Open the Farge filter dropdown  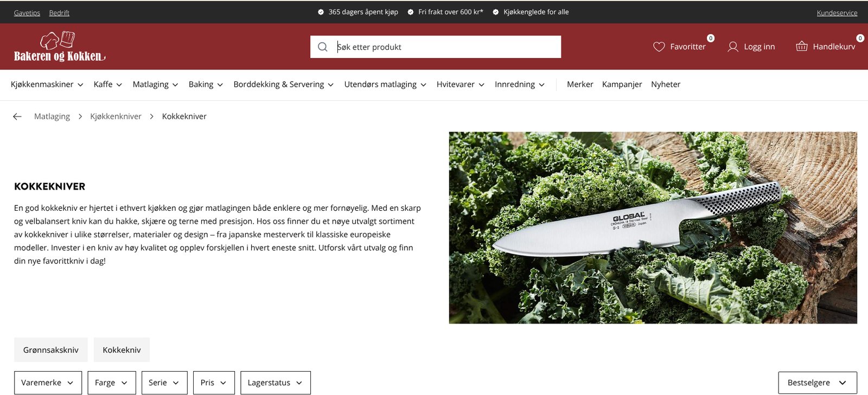click(x=112, y=383)
